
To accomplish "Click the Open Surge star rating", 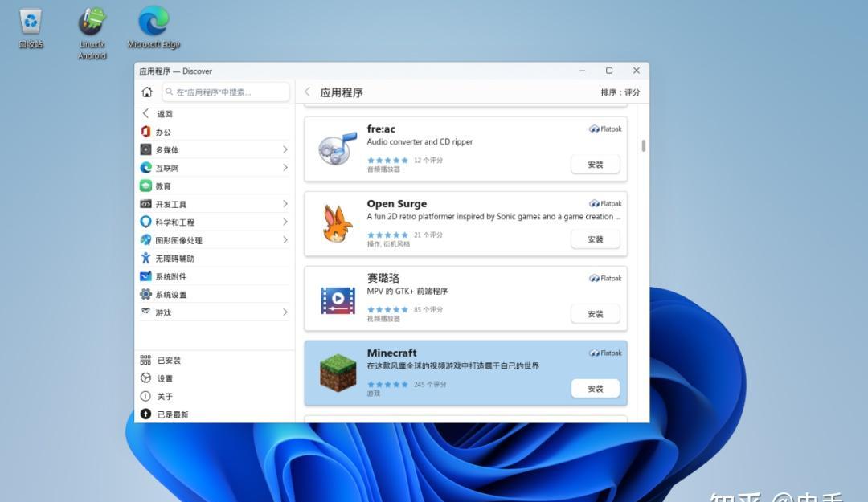I will tap(387, 235).
